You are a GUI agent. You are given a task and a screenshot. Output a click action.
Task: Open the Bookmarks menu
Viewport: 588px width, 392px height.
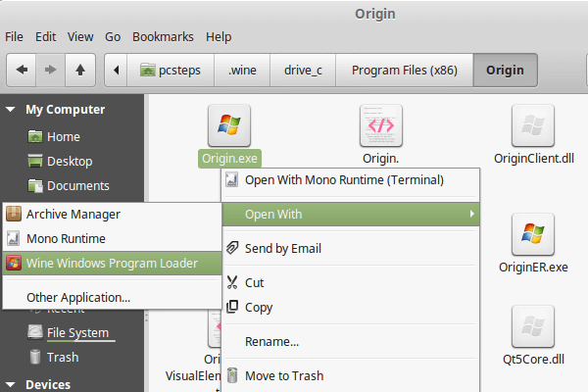[163, 37]
